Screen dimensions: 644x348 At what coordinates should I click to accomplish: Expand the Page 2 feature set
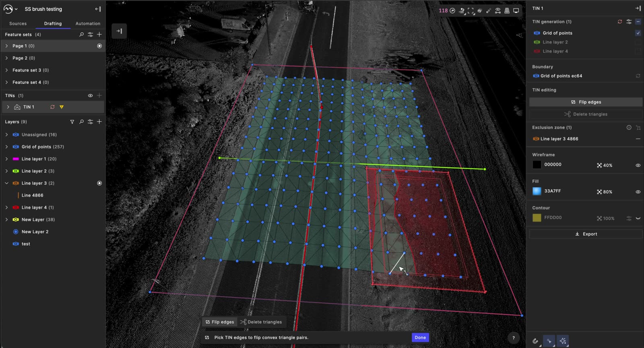point(6,58)
